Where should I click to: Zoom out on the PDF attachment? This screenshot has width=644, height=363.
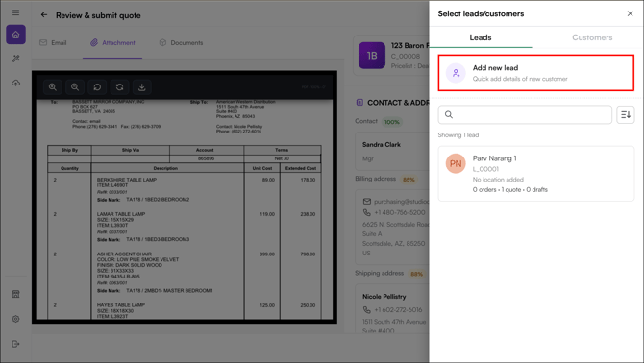[75, 87]
